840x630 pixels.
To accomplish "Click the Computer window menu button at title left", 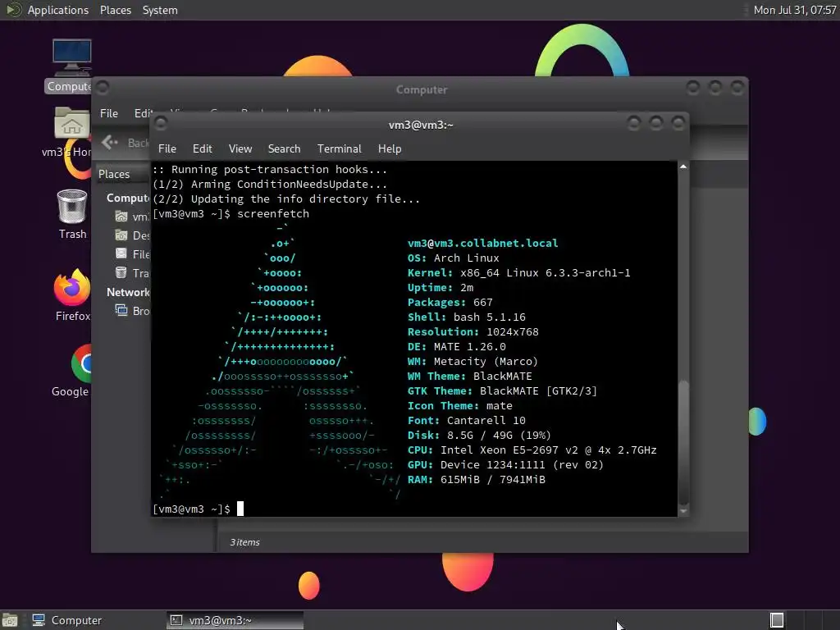I will [103, 87].
